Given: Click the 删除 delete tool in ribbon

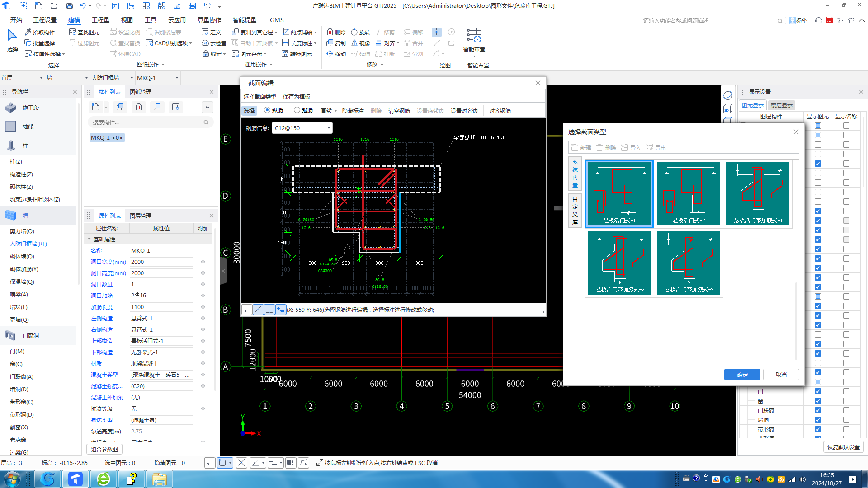Looking at the screenshot, I should (x=336, y=32).
